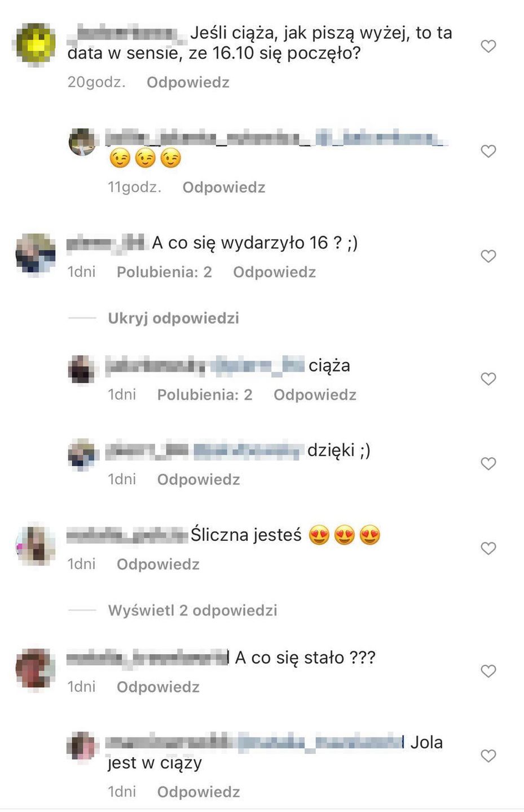Like the 'ciąża' reply
This screenshot has width=524, height=812.
click(488, 379)
